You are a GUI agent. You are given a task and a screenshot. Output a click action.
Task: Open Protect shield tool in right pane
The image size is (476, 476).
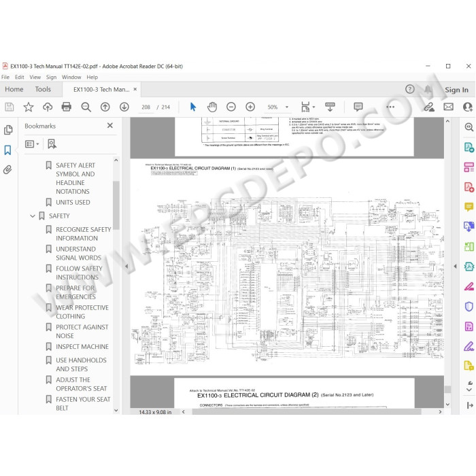(469, 306)
